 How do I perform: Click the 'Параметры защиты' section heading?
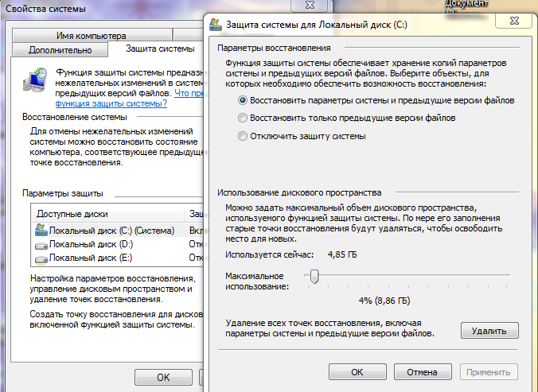click(62, 193)
